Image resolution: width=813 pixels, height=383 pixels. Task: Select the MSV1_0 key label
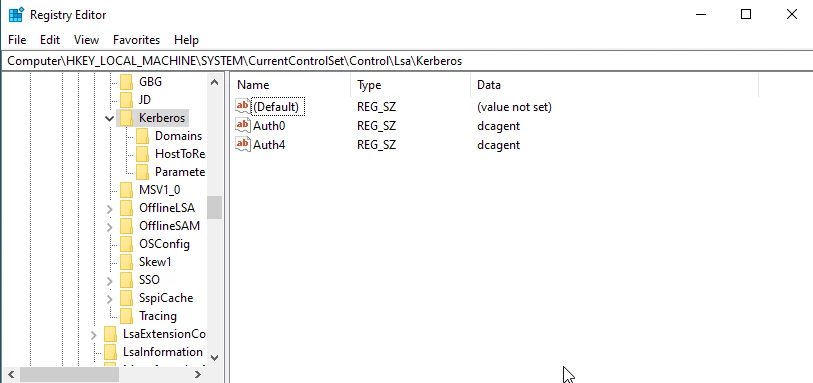[160, 190]
